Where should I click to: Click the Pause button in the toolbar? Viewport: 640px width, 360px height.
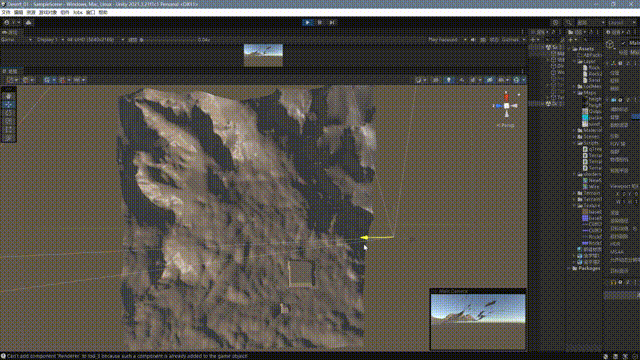320,22
